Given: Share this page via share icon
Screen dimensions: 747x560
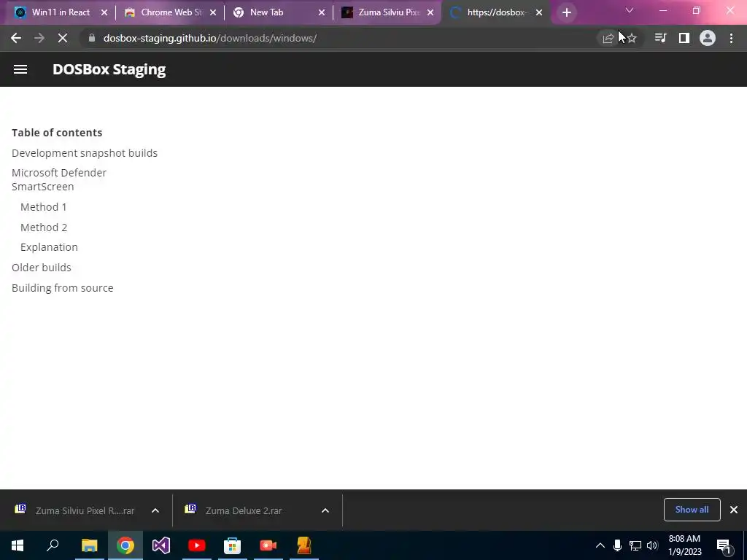Looking at the screenshot, I should 608,38.
